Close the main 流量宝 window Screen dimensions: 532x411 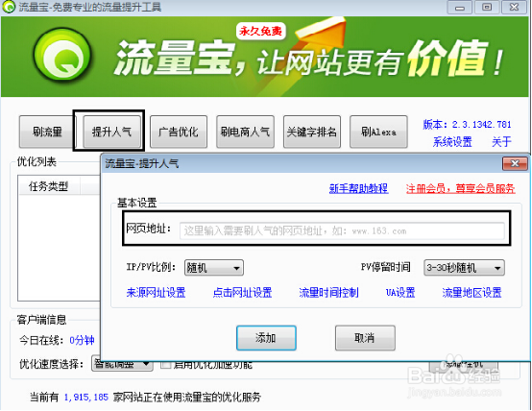[515, 7]
